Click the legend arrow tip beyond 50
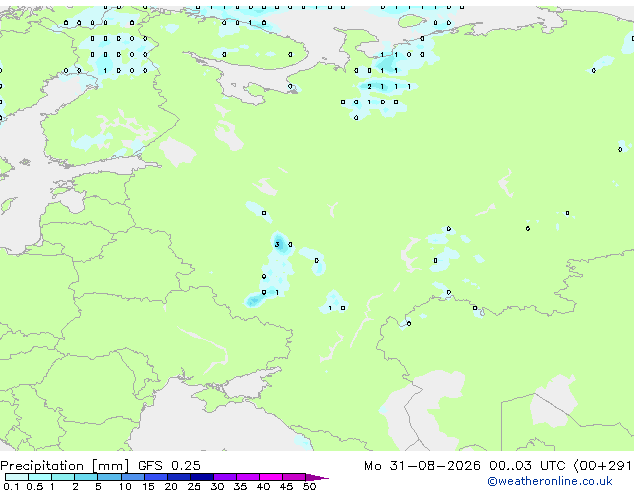This screenshot has width=634, height=490. click(317, 477)
